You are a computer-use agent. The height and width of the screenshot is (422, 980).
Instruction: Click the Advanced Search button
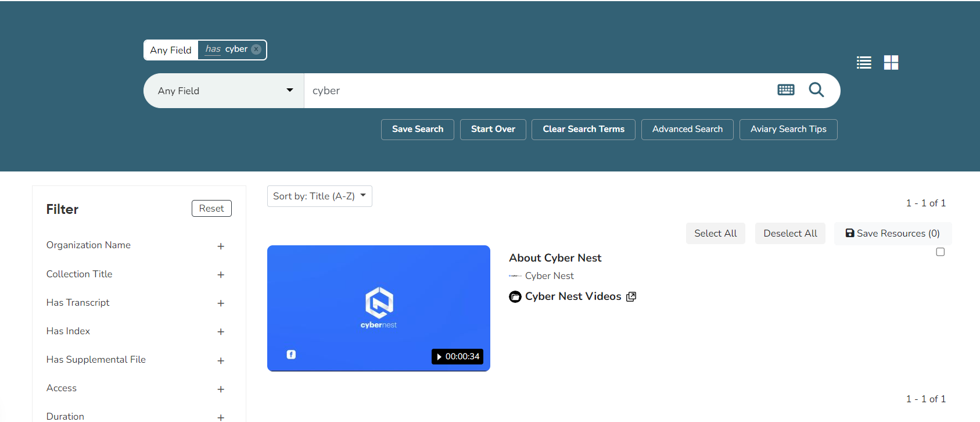[687, 130]
